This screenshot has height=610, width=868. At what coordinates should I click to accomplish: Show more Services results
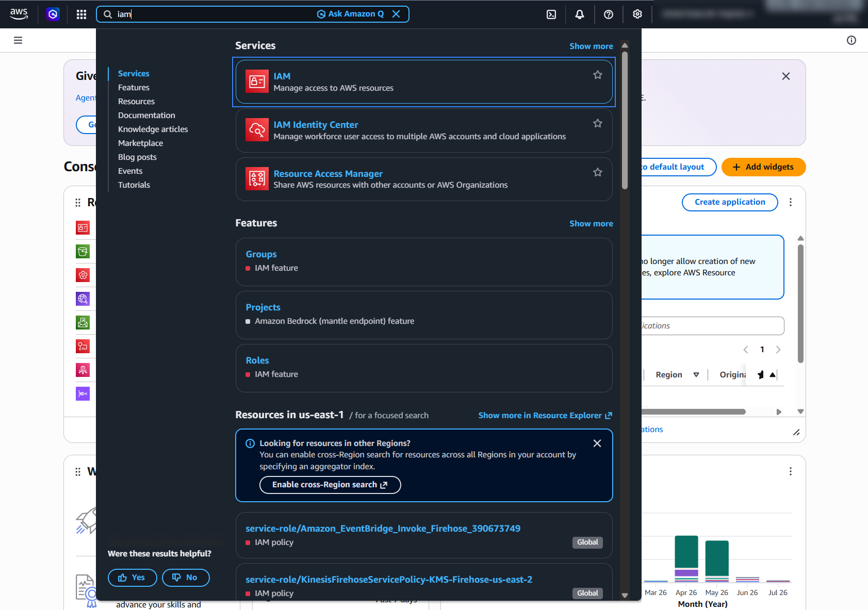[591, 46]
